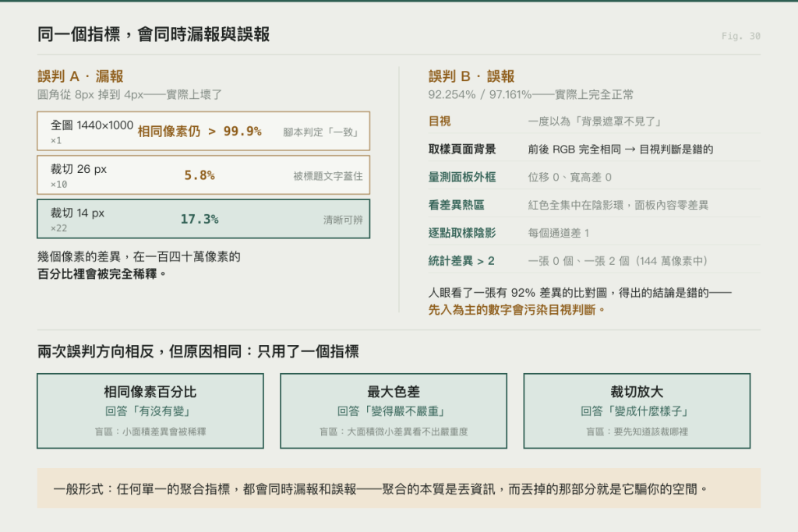Select the heading 誤判 B · 誤報
798x532 pixels.
point(471,76)
